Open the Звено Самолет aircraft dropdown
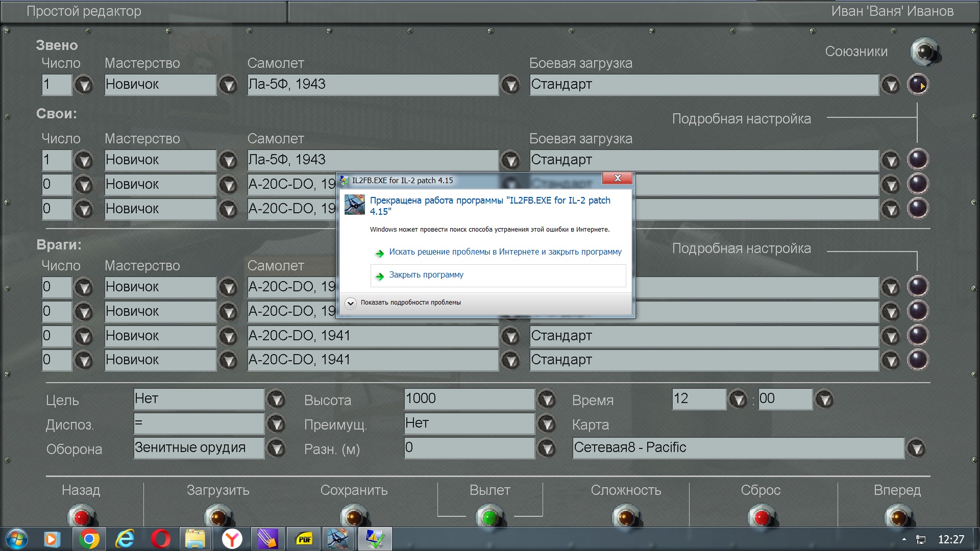 pos(510,85)
